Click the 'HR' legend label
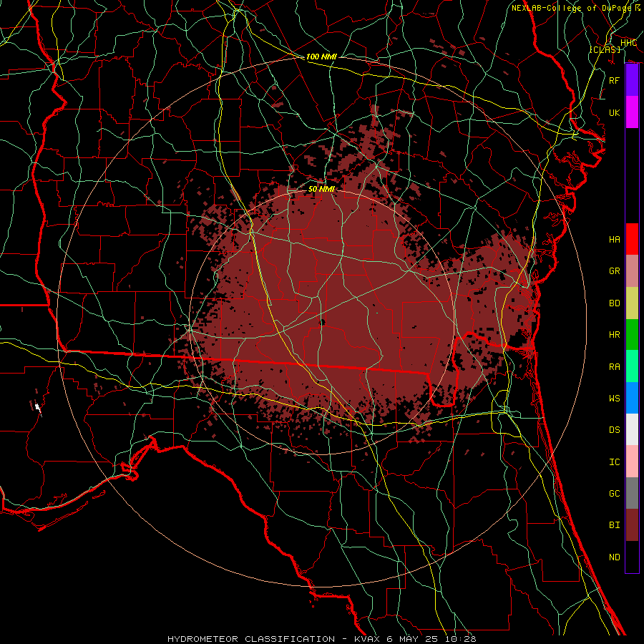The height and width of the screenshot is (644, 644). [x=614, y=335]
